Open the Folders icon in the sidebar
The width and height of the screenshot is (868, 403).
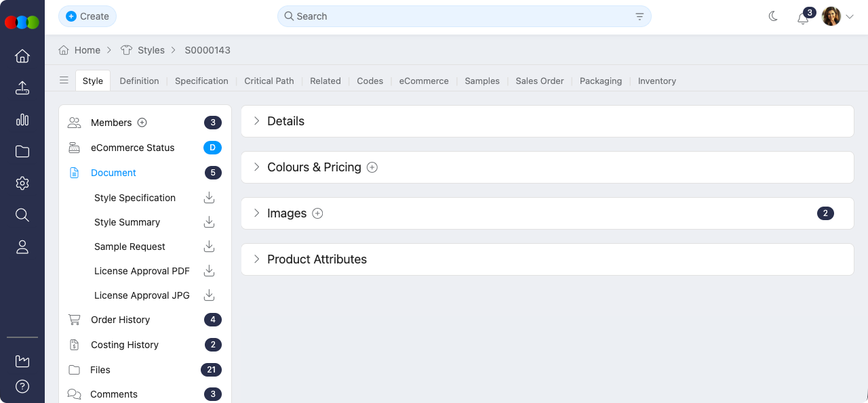pos(22,151)
